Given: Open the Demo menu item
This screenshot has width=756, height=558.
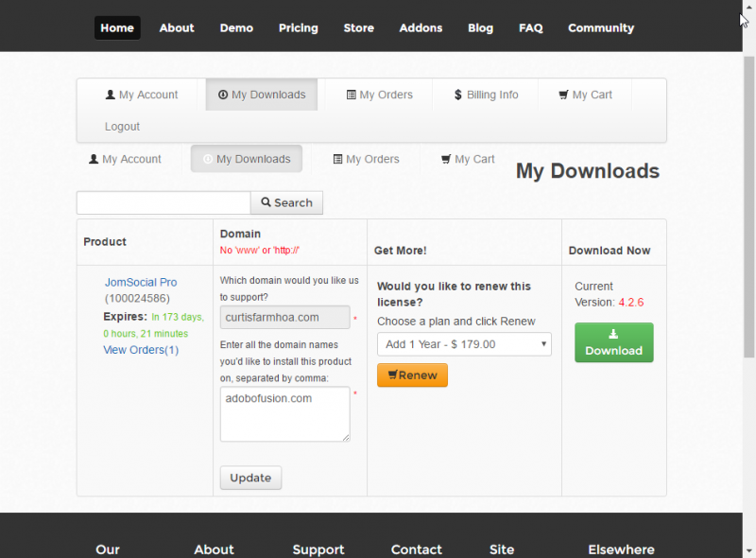Looking at the screenshot, I should pos(236,28).
